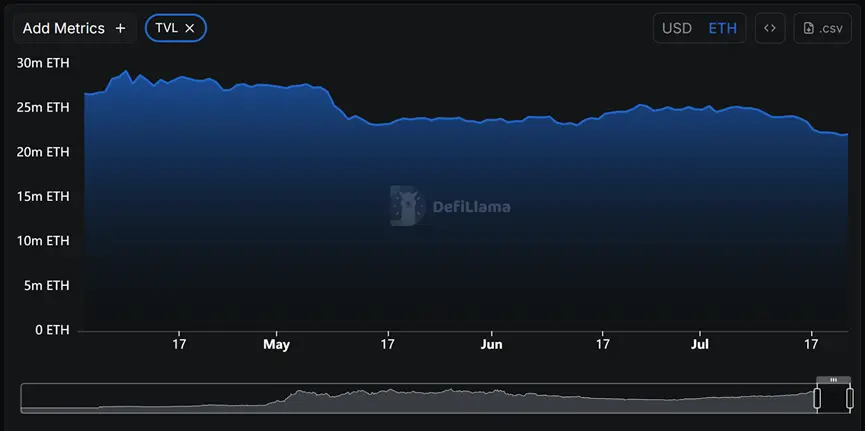Click the 15m ETH axis label

pyautogui.click(x=43, y=196)
